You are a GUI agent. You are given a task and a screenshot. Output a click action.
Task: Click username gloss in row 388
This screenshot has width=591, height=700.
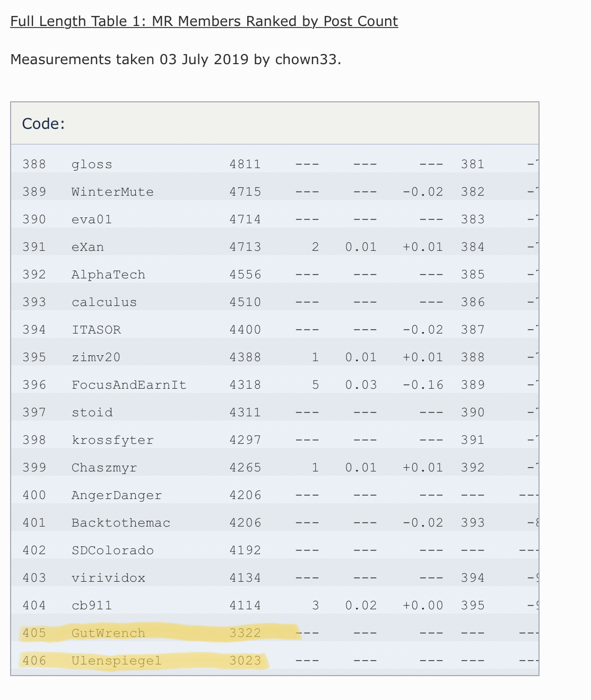click(92, 164)
